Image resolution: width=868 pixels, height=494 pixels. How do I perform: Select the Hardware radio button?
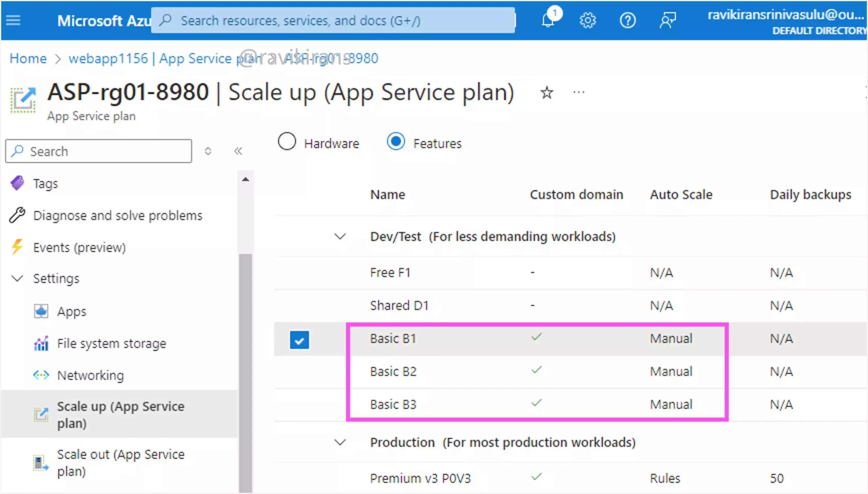coord(287,143)
